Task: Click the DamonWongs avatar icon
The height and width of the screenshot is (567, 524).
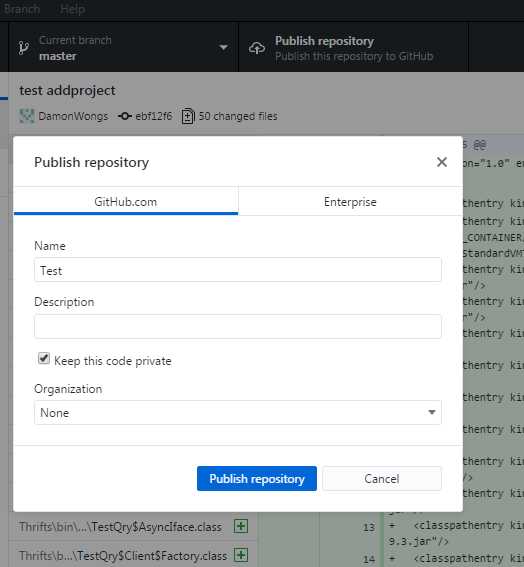Action: 27,116
